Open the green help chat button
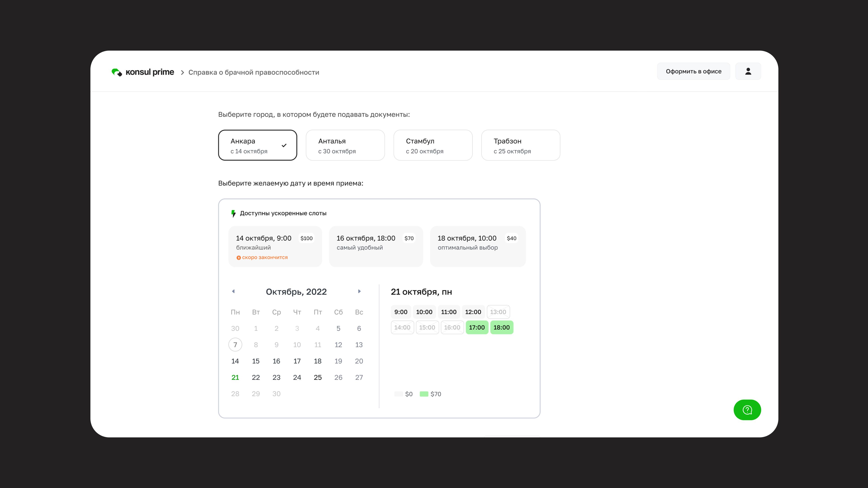The width and height of the screenshot is (868, 488). tap(747, 410)
